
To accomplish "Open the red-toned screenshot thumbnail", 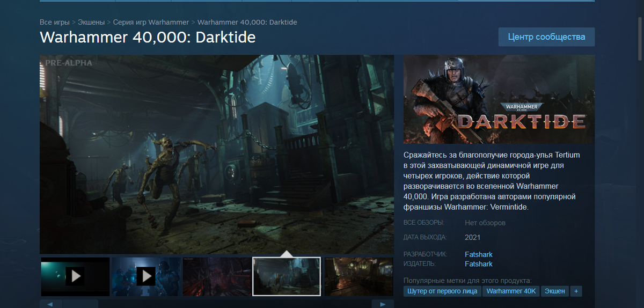I will coord(217,276).
